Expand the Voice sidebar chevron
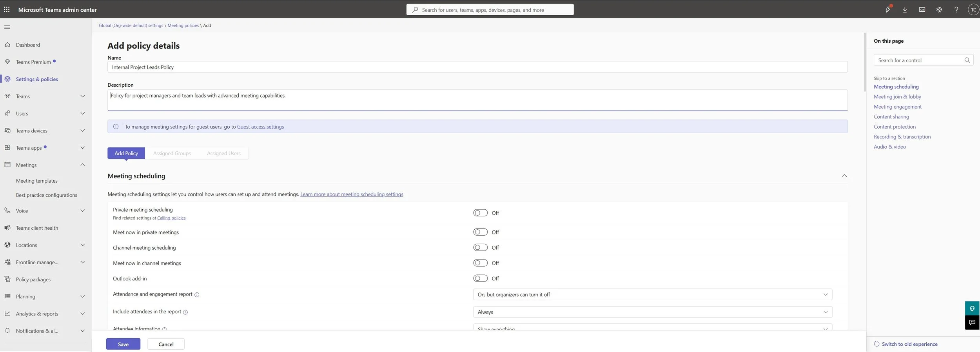 pyautogui.click(x=82, y=210)
